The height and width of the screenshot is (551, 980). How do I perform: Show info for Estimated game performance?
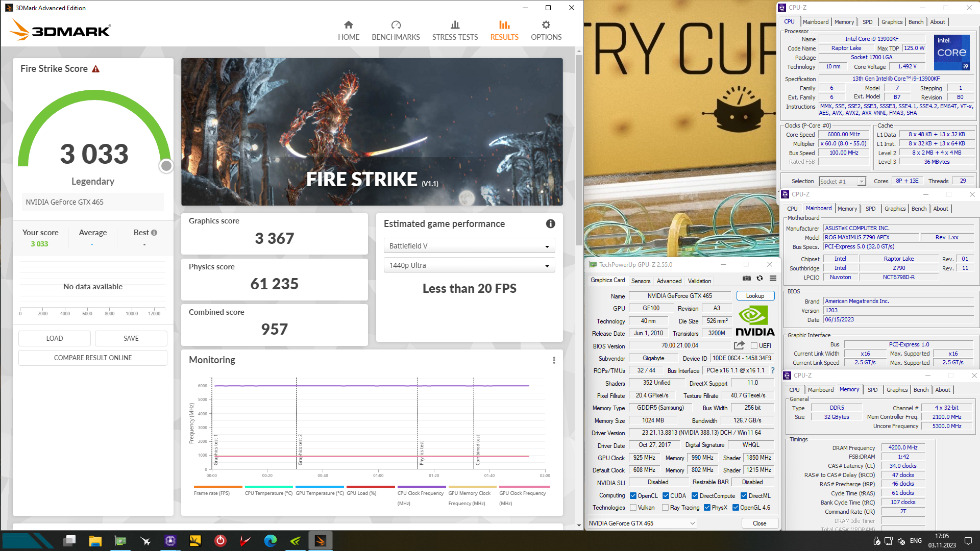550,223
